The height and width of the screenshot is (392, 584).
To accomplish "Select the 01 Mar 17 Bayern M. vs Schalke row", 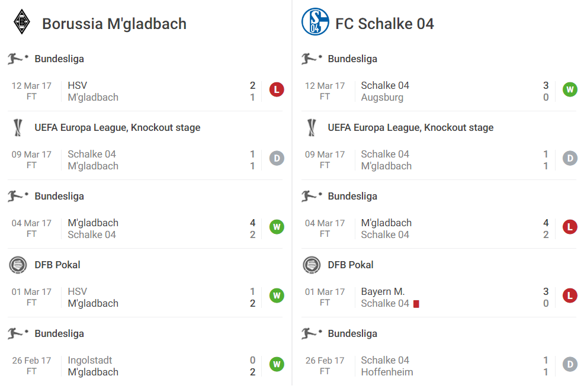I will [x=439, y=297].
